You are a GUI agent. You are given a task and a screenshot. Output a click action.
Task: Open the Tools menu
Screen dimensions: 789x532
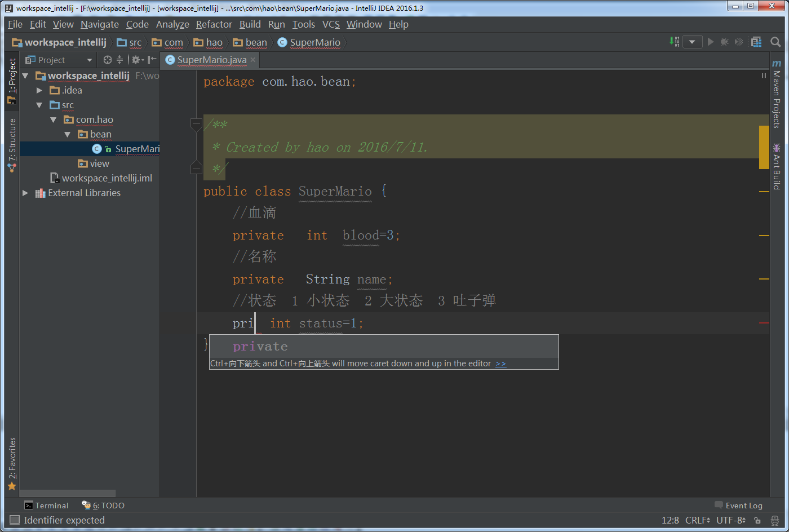click(303, 24)
